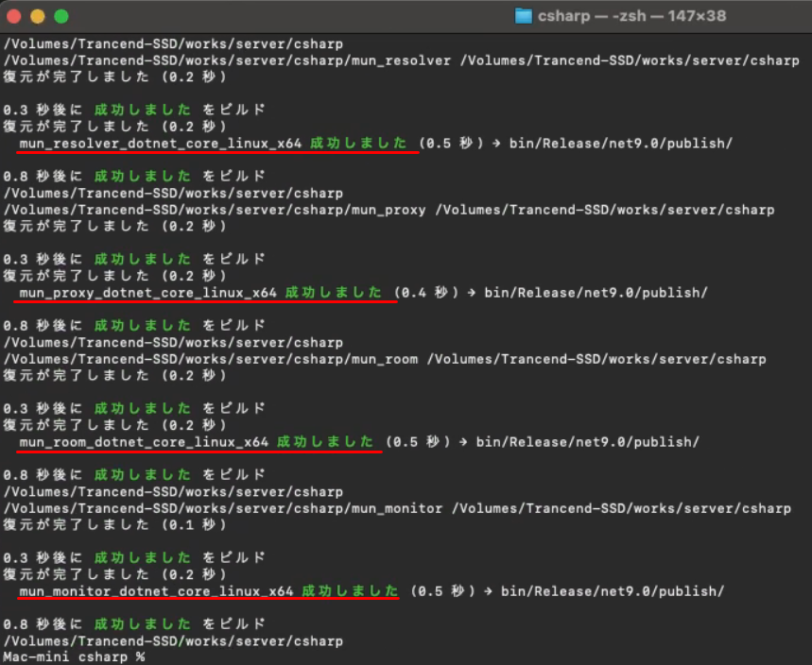Click publish path after mun_room build line
This screenshot has width=812, height=665.
click(587, 441)
